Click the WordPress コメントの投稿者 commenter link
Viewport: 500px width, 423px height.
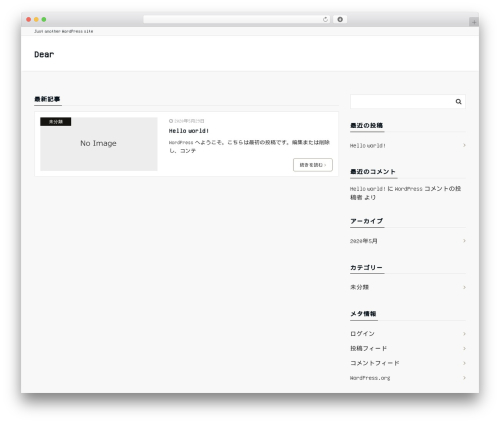point(405,193)
